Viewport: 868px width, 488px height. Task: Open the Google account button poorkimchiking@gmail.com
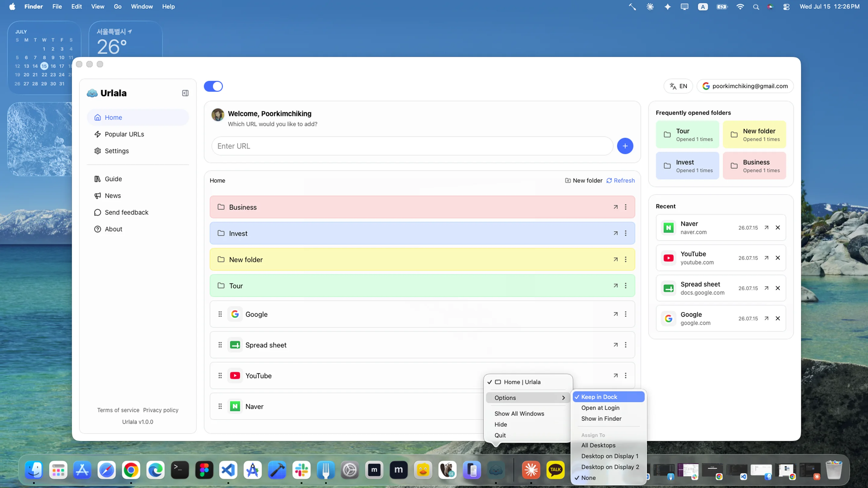[745, 86]
